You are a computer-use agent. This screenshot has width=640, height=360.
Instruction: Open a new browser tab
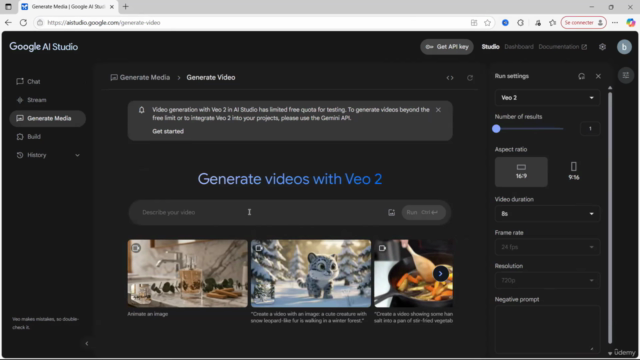[x=125, y=7]
